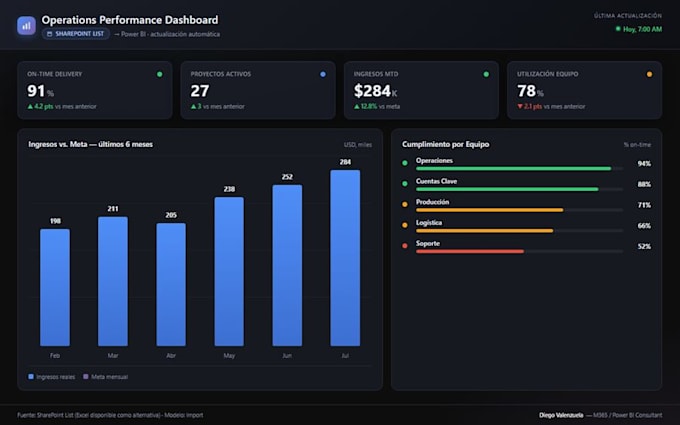
Task: Click the orange status dot on Utilización Equipo card
Action: click(x=649, y=74)
